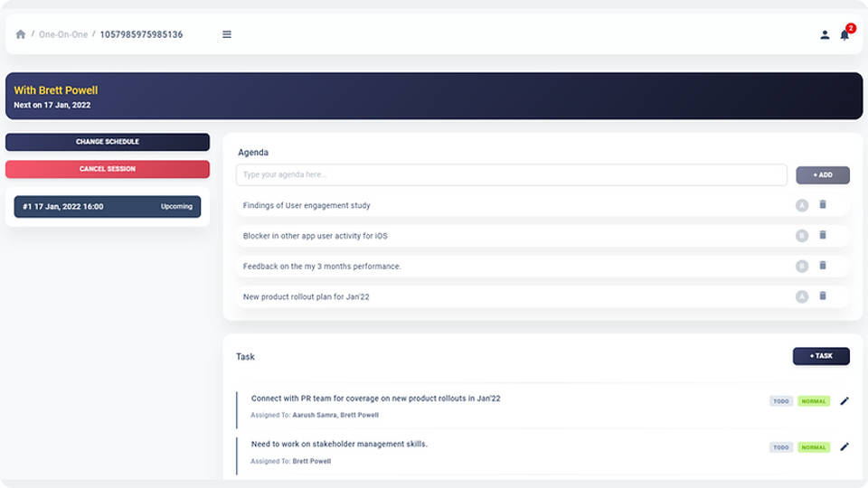Click 'Findings of User engagement study' text

pos(307,205)
